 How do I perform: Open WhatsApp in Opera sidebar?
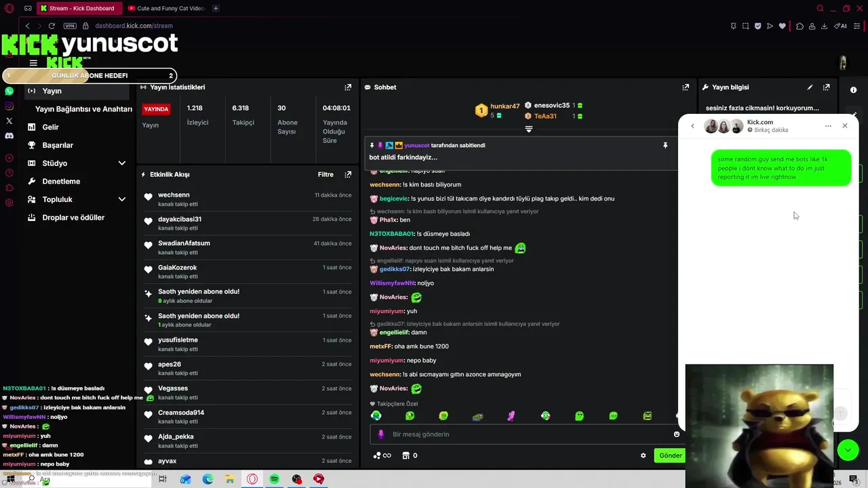pos(9,91)
